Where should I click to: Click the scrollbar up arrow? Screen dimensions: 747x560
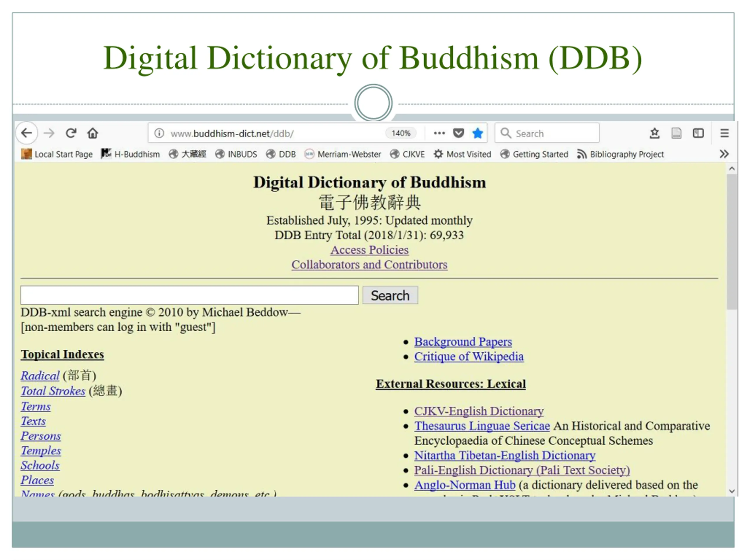pyautogui.click(x=732, y=169)
